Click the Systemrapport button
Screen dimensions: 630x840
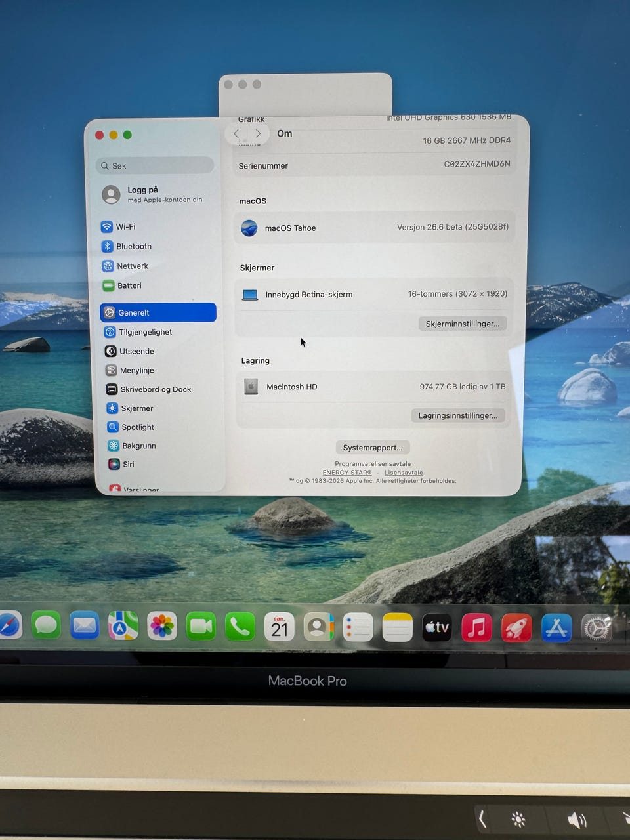point(373,448)
